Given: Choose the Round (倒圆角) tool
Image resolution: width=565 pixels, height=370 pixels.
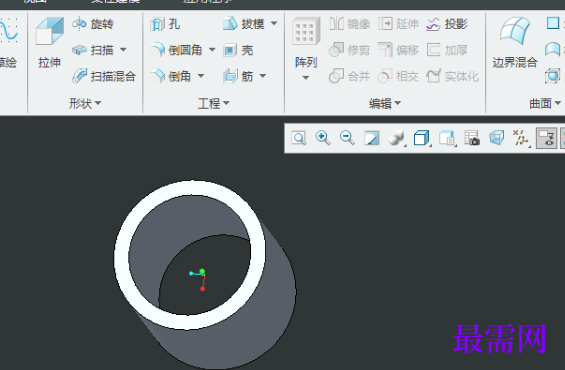Looking at the screenshot, I should coord(177,50).
